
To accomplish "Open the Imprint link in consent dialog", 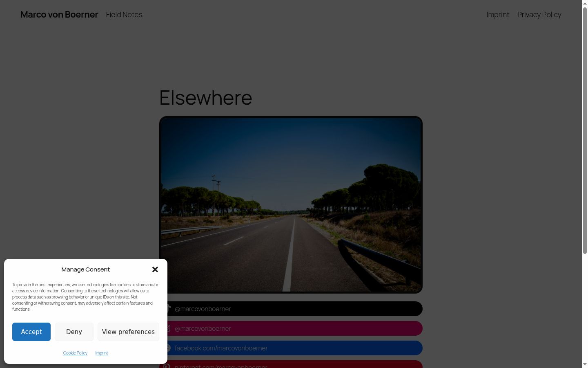I will (x=102, y=353).
